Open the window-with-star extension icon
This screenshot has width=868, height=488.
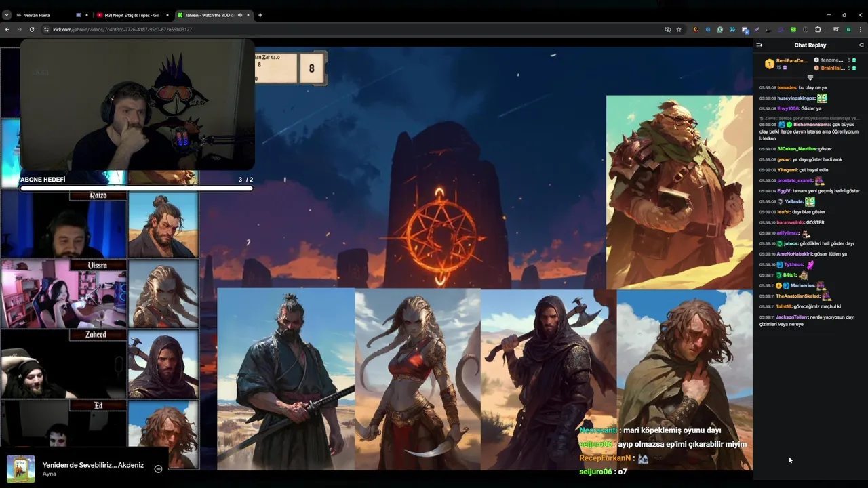745,30
